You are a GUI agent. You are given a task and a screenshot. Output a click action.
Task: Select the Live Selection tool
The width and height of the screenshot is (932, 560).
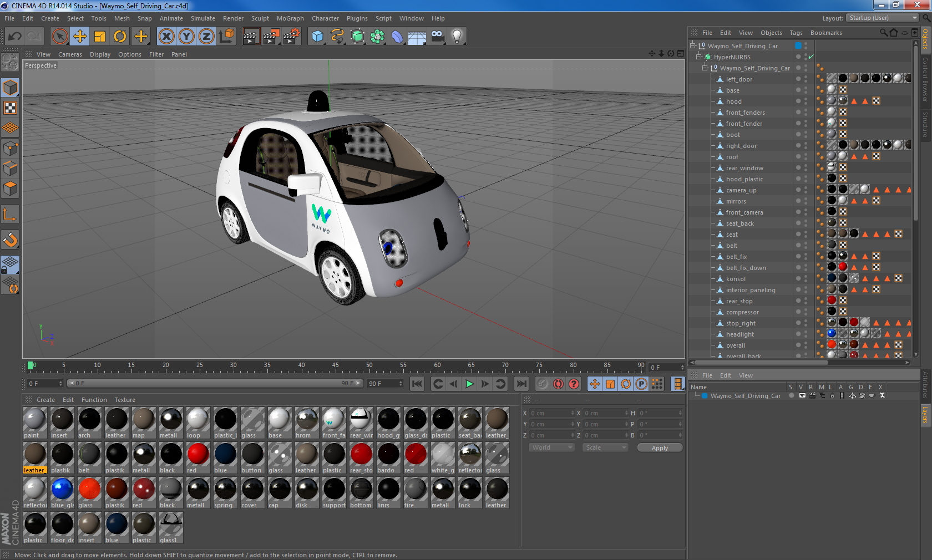(x=60, y=37)
